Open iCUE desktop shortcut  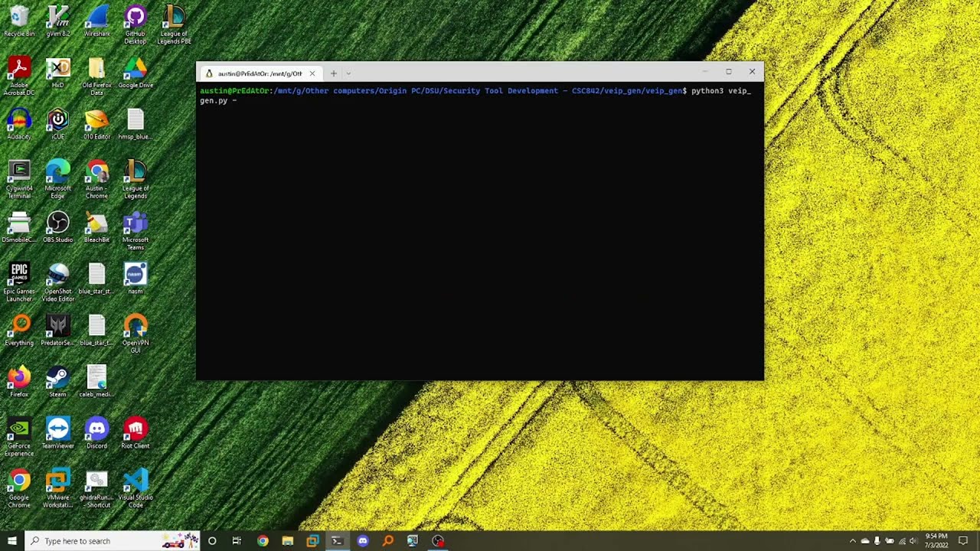[x=58, y=124]
